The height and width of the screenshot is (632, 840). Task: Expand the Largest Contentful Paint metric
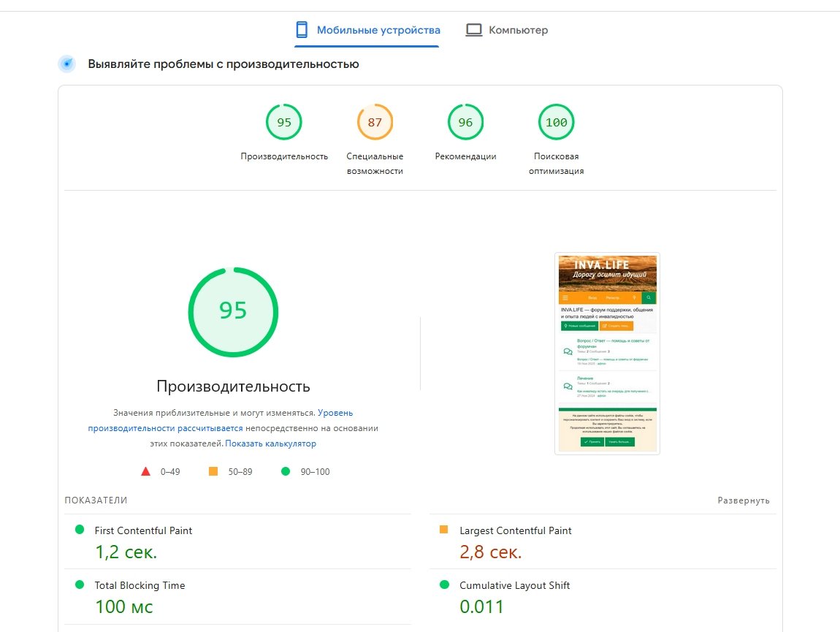point(515,530)
